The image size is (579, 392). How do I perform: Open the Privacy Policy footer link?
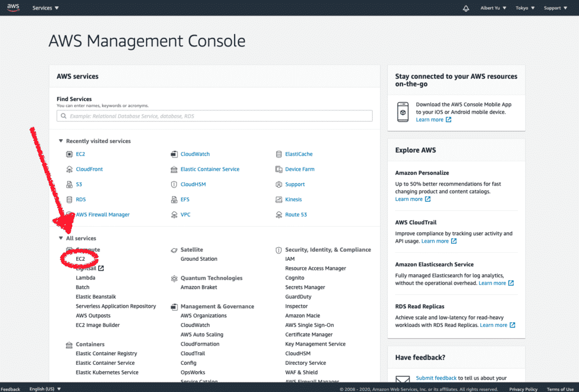(x=523, y=389)
